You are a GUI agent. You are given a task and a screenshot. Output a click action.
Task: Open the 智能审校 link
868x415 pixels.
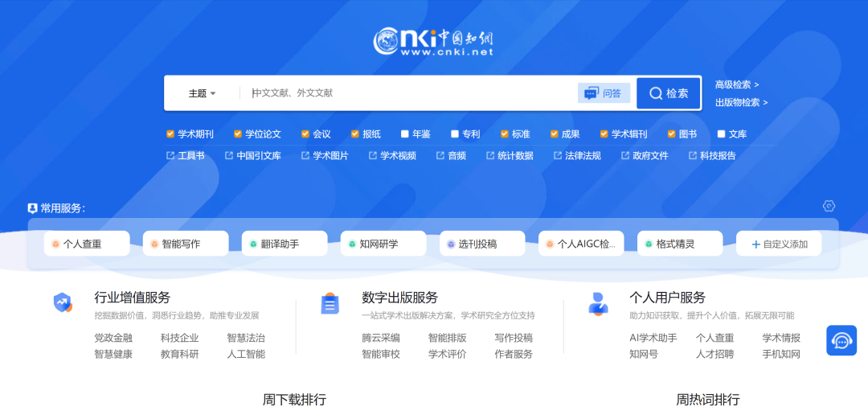tap(381, 354)
